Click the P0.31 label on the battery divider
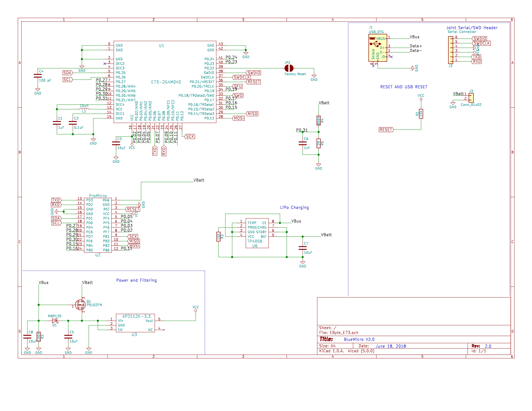Screen dimensions: 532x411 pos(302,130)
